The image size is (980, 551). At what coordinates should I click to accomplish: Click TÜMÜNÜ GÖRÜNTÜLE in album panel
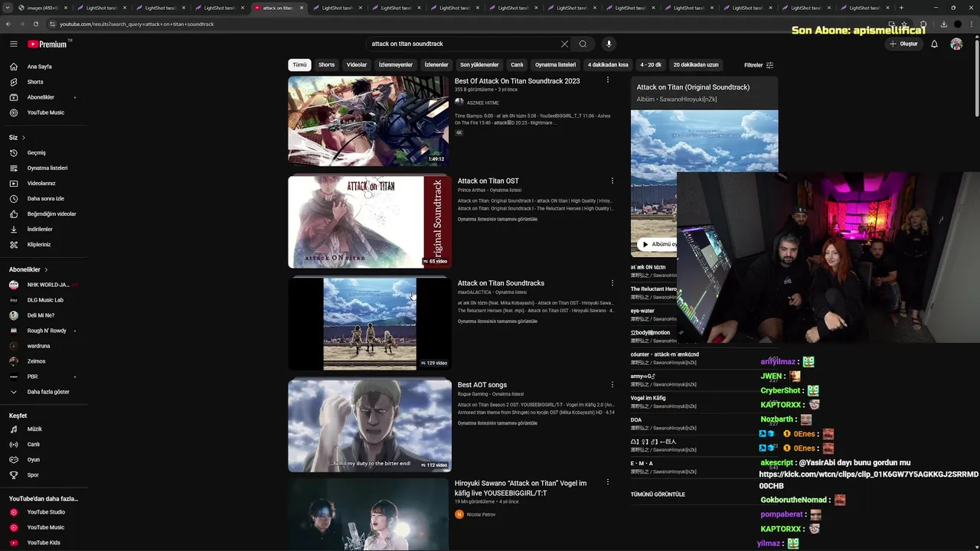click(658, 494)
